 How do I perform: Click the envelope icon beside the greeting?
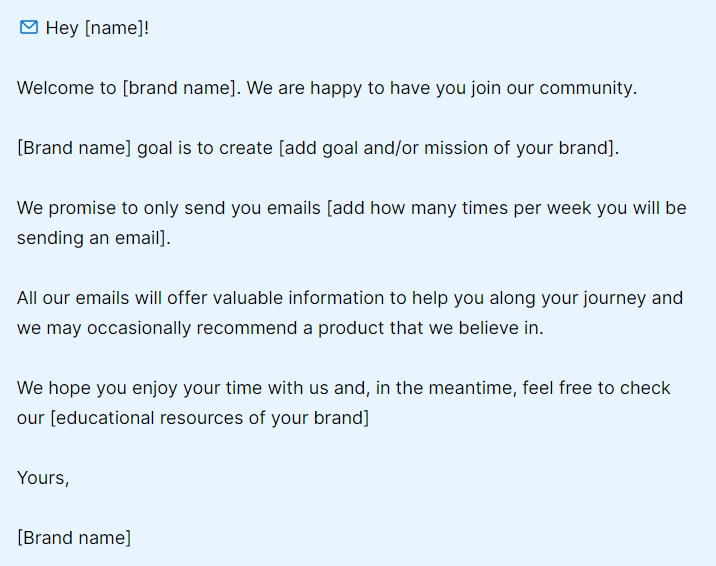coord(29,27)
